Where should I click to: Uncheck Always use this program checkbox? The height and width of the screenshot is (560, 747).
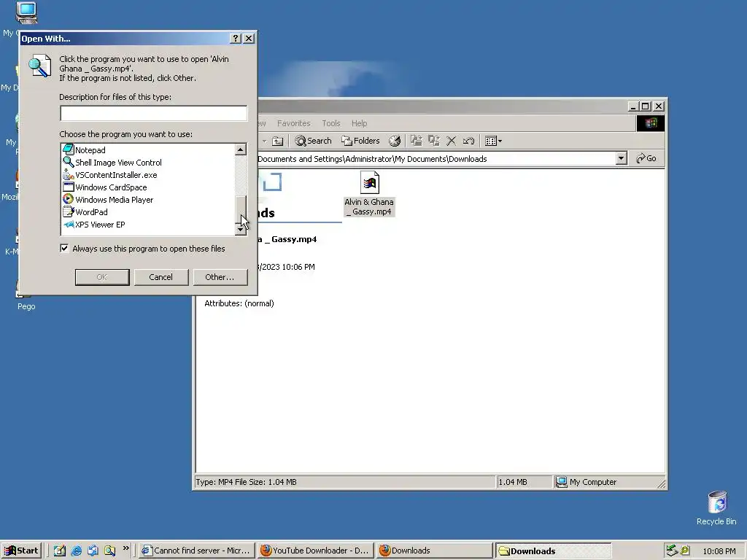pyautogui.click(x=64, y=248)
